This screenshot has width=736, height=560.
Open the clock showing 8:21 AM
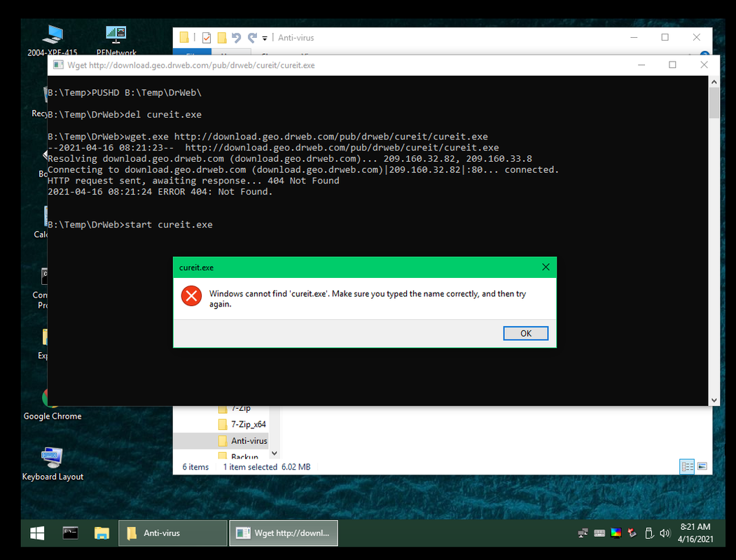695,533
